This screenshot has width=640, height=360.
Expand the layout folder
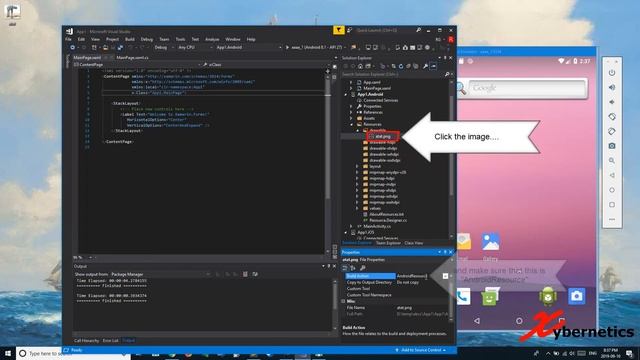click(357, 167)
